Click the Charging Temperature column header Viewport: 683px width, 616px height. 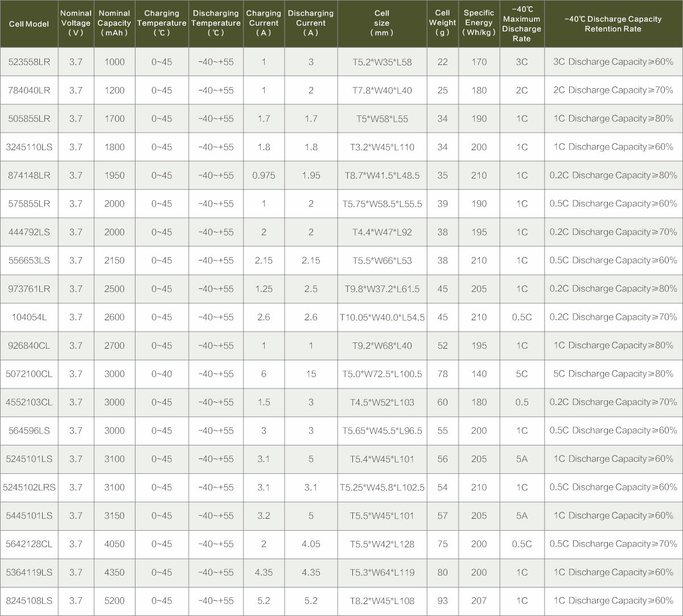click(x=162, y=24)
